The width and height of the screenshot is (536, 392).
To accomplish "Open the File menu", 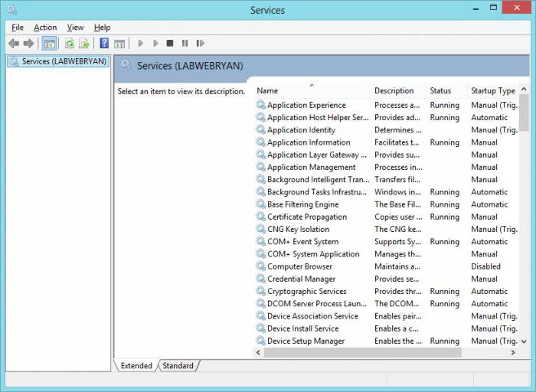I will (18, 28).
